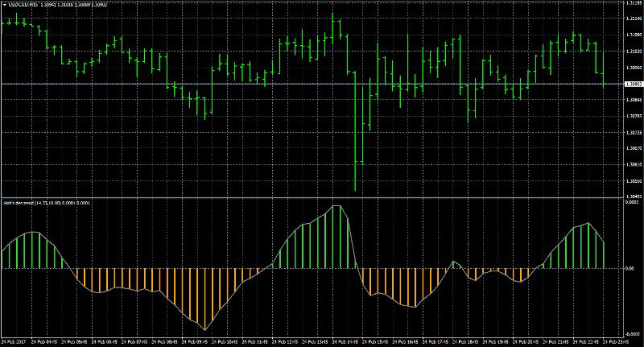The height and width of the screenshot is (347, 644).
Task: Click the lowest orange histogram bar near 09:45
Action: pyautogui.click(x=204, y=299)
